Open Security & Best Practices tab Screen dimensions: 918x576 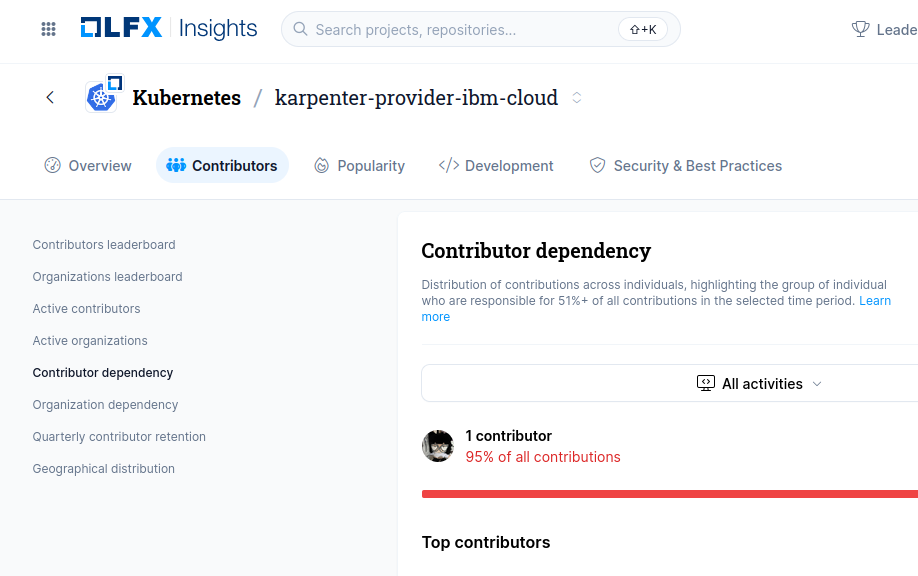tap(685, 166)
